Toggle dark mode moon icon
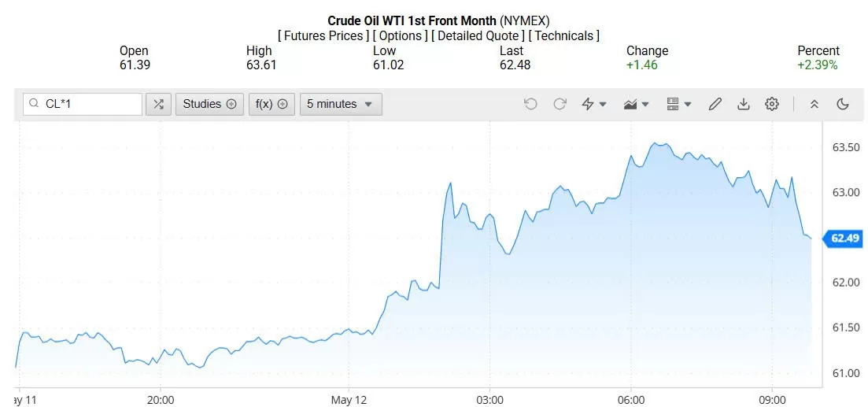 (x=842, y=104)
